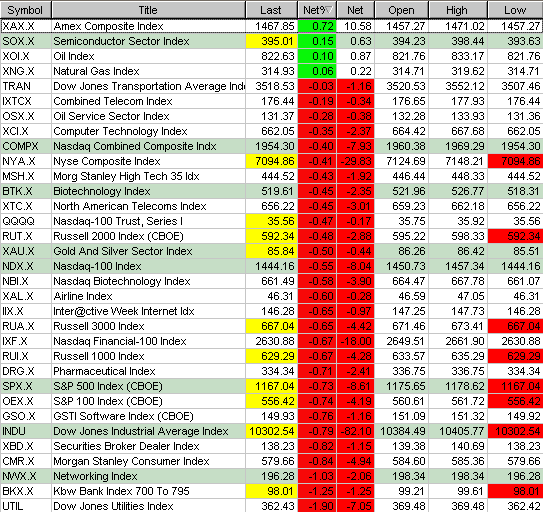Select the QQQQ symbol cell
543x512 pixels.
(x=26, y=221)
